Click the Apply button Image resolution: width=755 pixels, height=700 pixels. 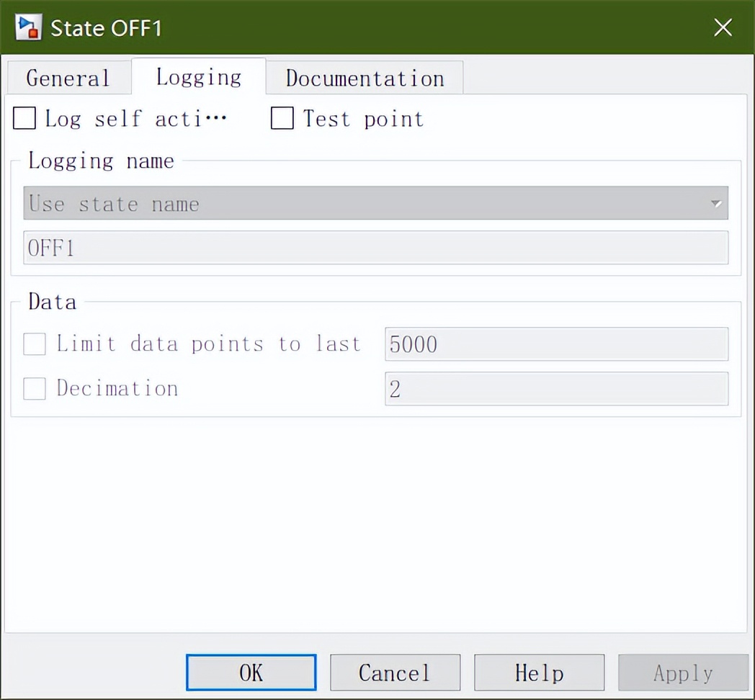click(x=682, y=672)
